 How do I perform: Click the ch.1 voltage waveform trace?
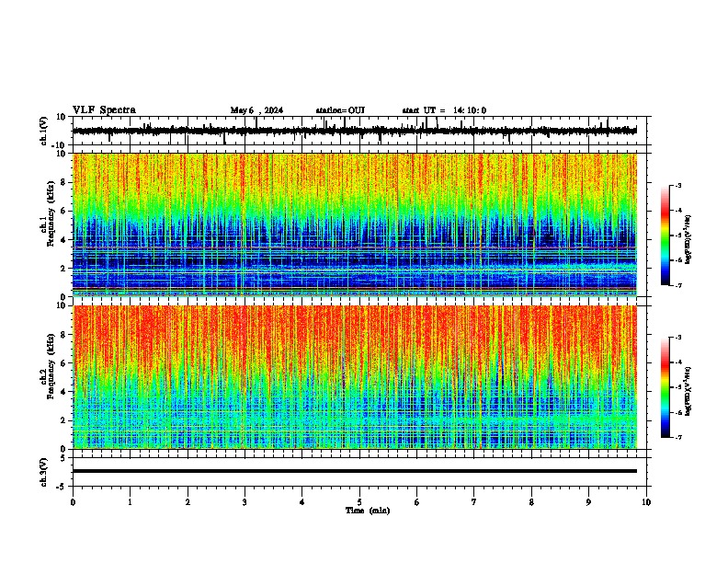click(x=354, y=131)
